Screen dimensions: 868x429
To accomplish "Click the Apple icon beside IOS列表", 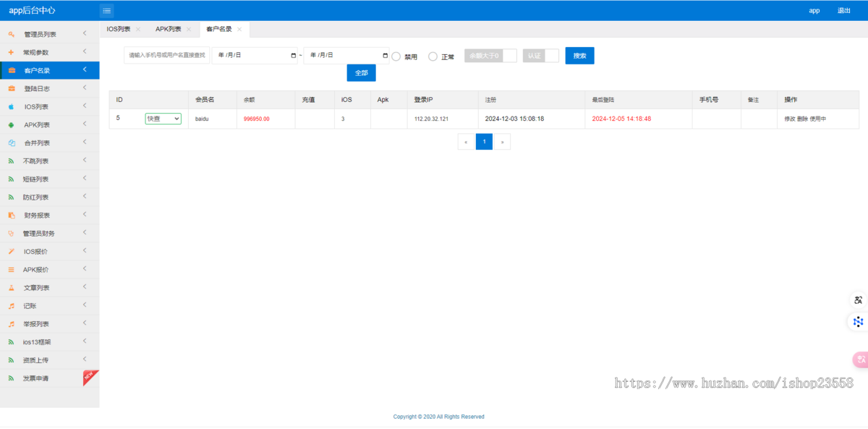I will (11, 106).
